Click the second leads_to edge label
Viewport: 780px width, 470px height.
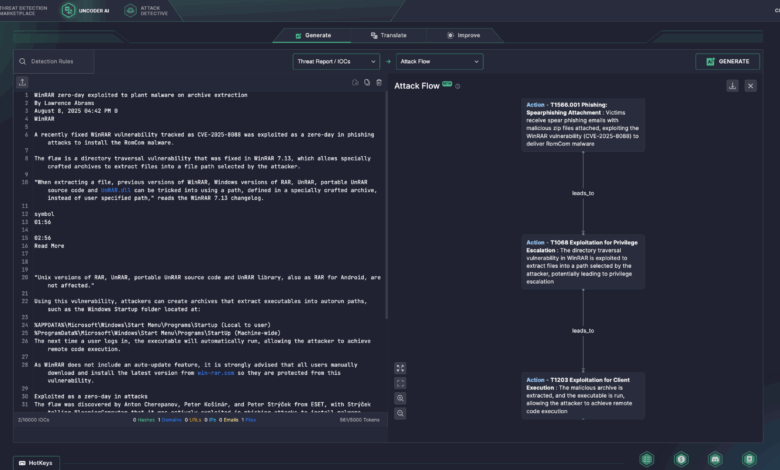(583, 330)
